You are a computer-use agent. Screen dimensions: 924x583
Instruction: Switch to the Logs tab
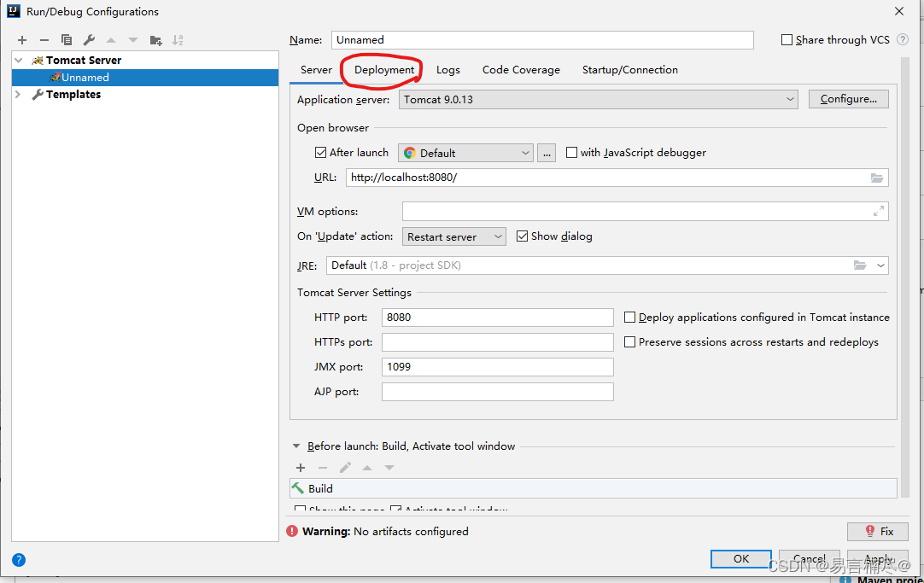click(x=447, y=70)
